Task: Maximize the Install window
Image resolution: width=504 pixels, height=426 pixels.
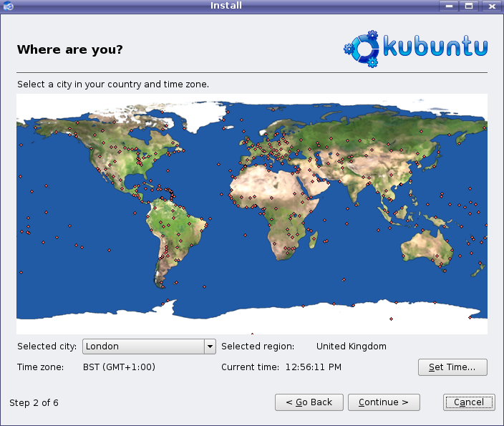Action: pos(469,6)
